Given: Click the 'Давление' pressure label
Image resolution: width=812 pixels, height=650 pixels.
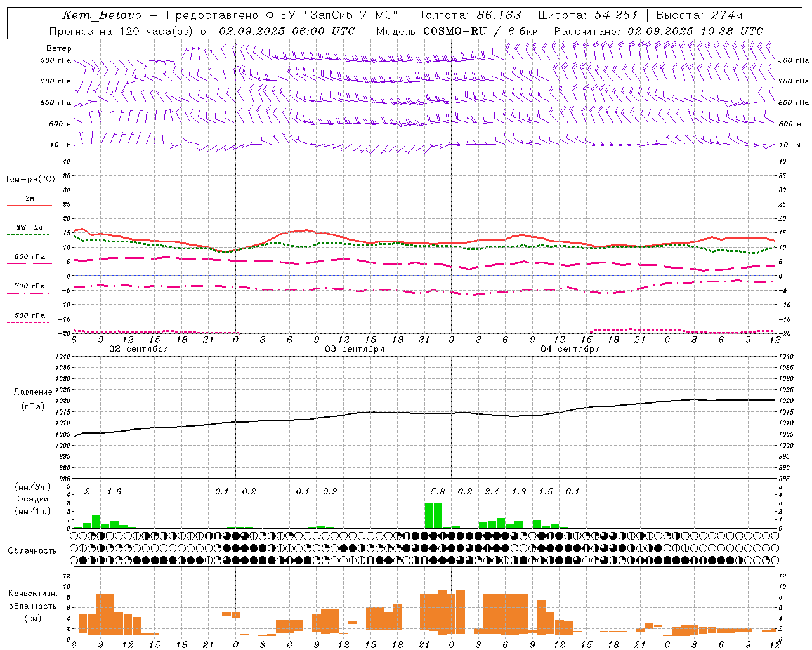Looking at the screenshot, I should [33, 392].
